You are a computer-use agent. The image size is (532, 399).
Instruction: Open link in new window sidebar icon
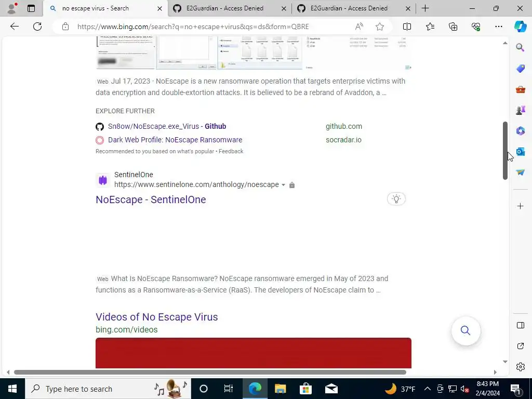(520, 346)
